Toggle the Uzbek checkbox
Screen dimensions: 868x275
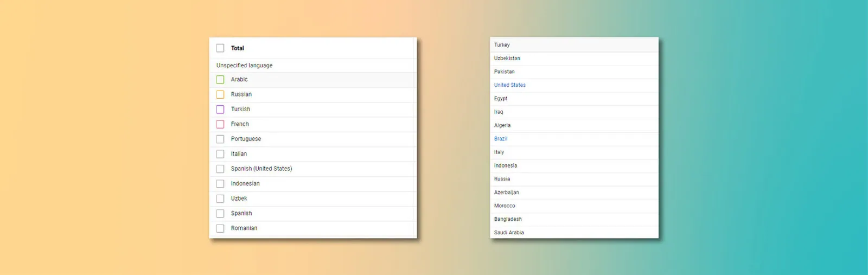(220, 199)
